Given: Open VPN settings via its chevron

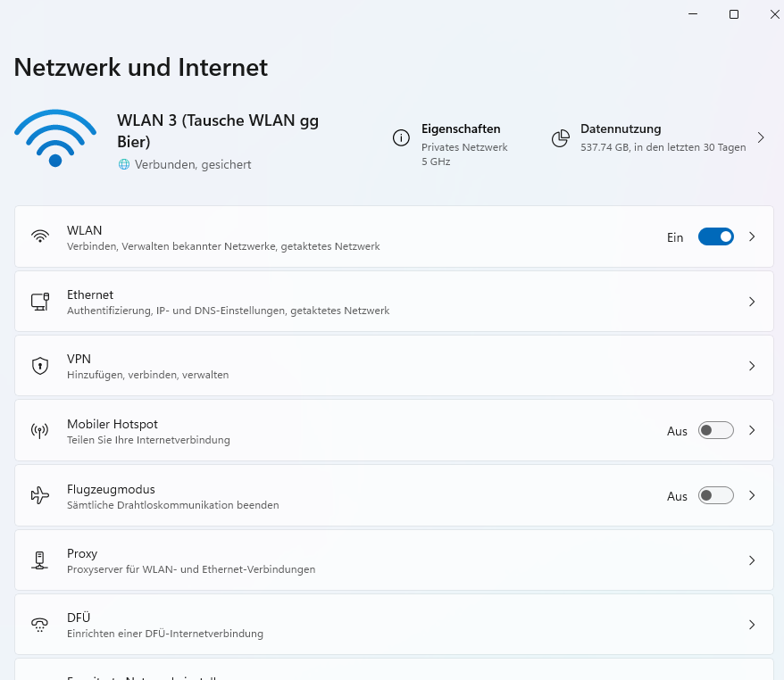Looking at the screenshot, I should point(752,365).
